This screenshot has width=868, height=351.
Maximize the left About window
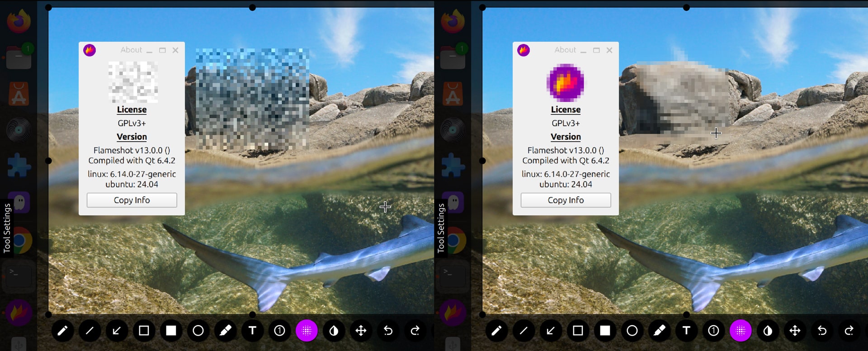coord(162,50)
